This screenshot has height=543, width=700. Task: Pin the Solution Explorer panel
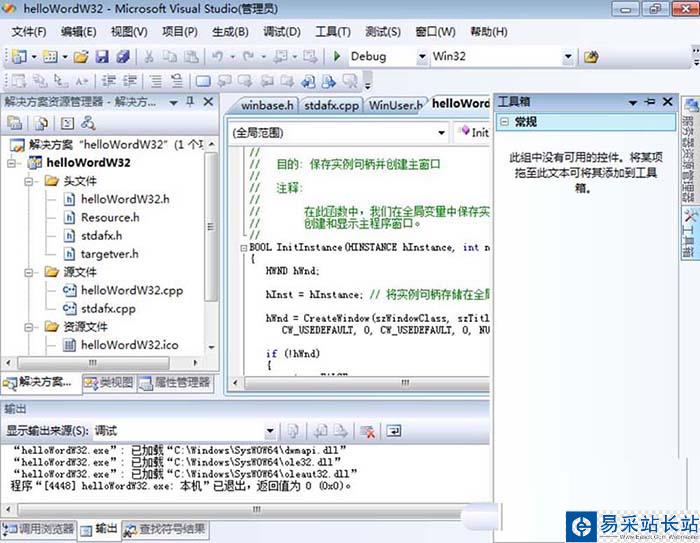pyautogui.click(x=190, y=102)
